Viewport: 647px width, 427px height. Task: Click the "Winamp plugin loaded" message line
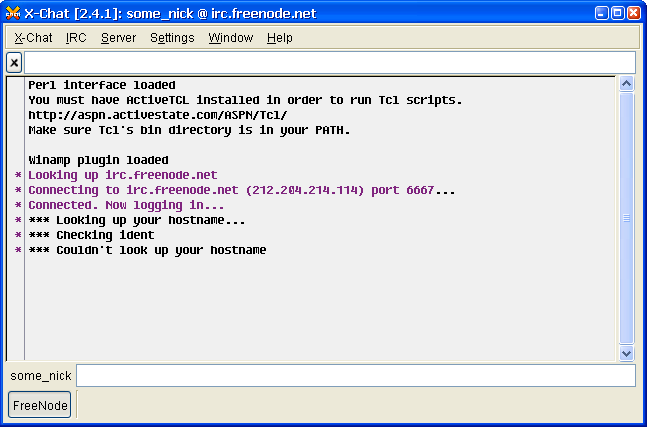pos(98,160)
